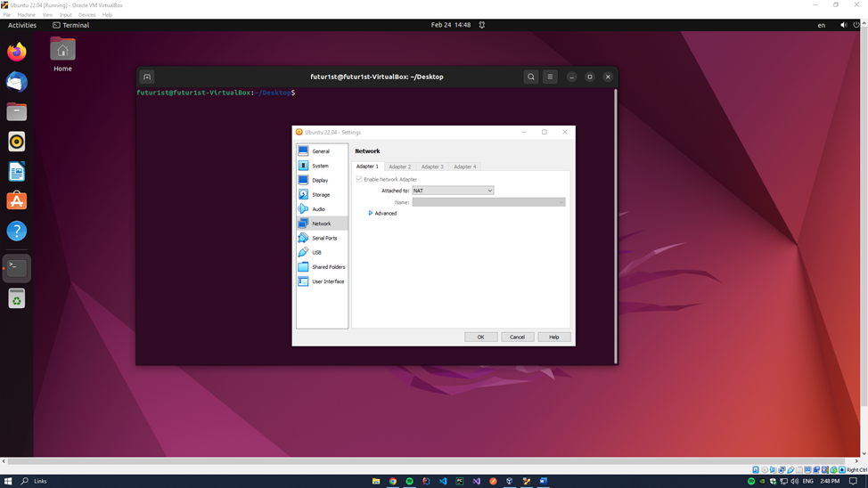Switch to the Adapter 4 tab
This screenshot has width=868, height=488.
465,167
